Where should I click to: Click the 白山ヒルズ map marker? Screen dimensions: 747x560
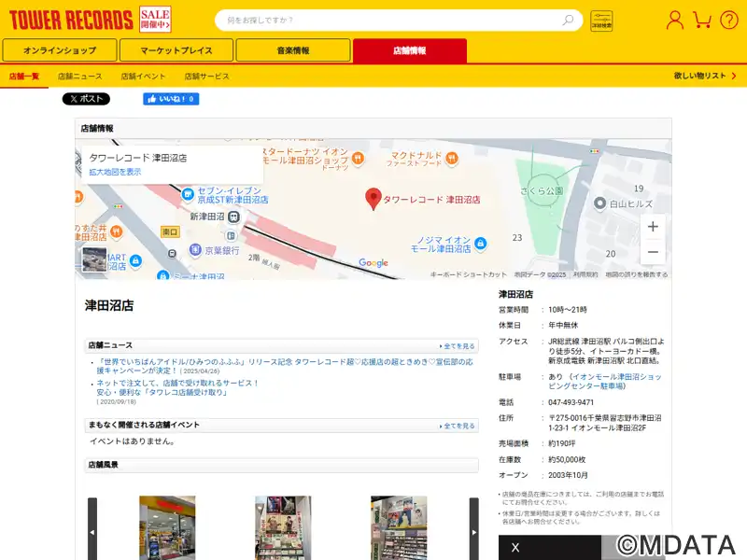(x=599, y=203)
